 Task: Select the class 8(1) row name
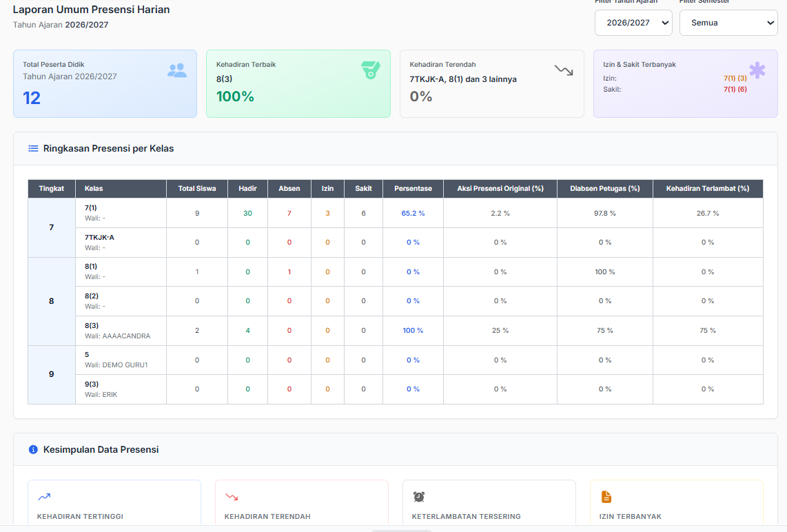pos(91,267)
